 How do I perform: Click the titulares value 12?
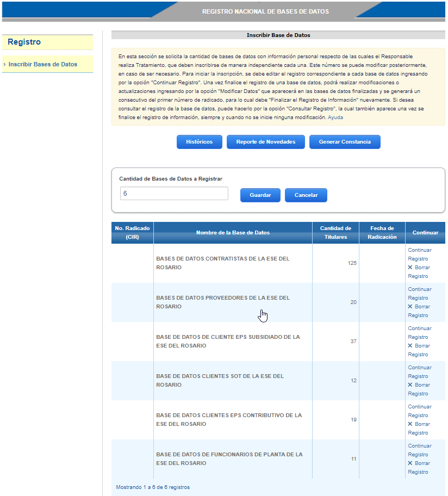354,381
